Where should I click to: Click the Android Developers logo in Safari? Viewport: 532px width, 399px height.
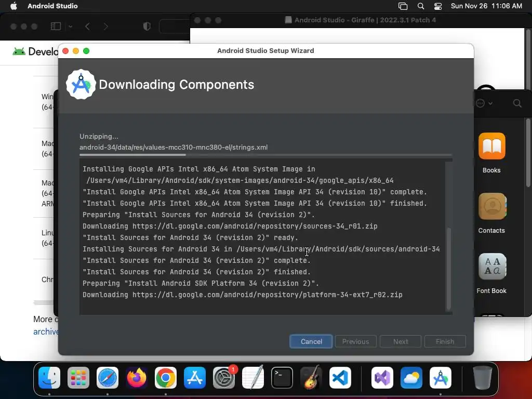(35, 51)
